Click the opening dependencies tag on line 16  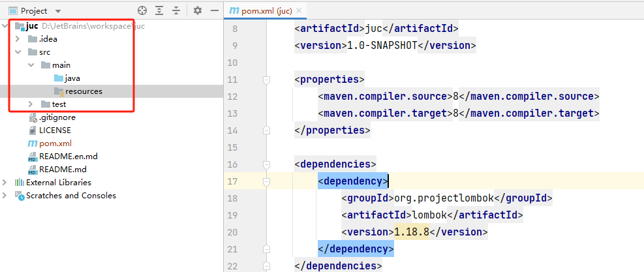pos(335,164)
